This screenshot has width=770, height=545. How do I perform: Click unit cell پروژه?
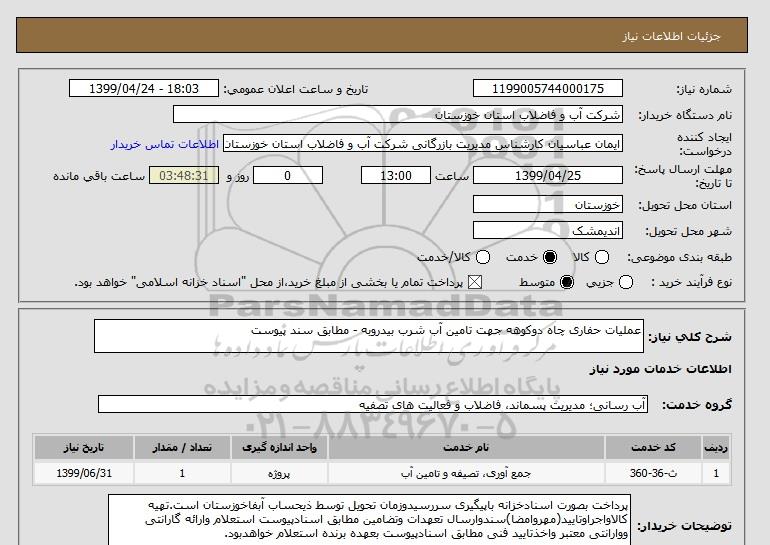tap(279, 473)
